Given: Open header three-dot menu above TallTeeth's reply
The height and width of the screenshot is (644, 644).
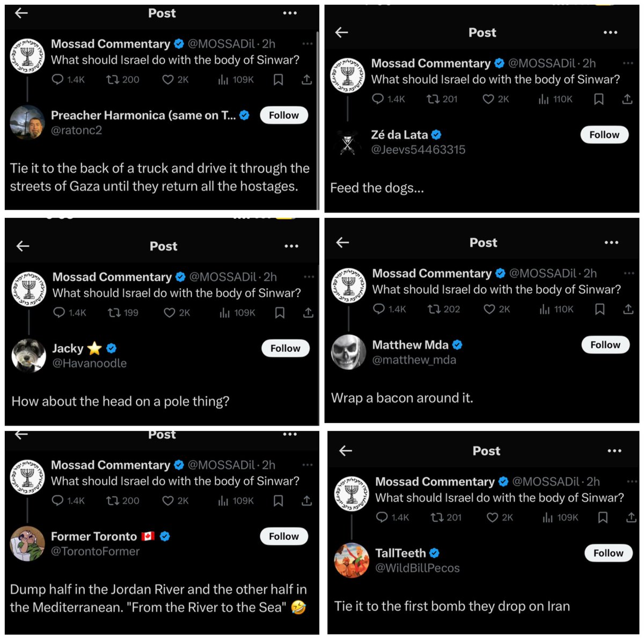Looking at the screenshot, I should (614, 451).
